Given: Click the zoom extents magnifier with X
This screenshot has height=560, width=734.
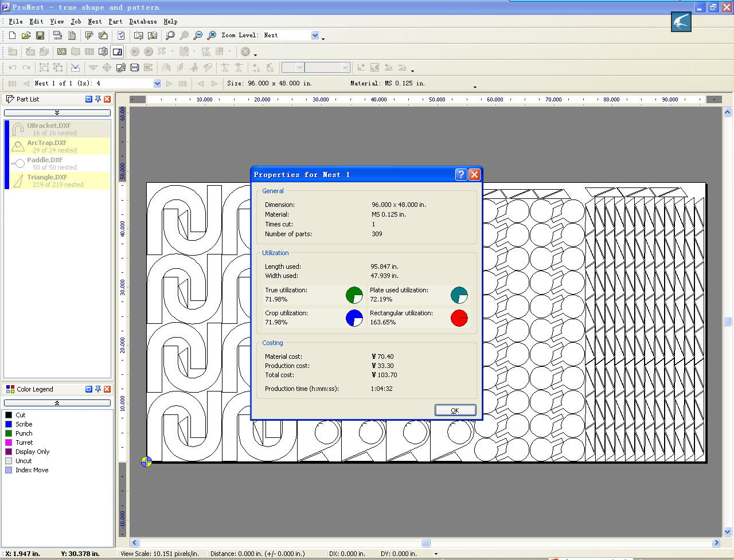Looking at the screenshot, I should 212,36.
